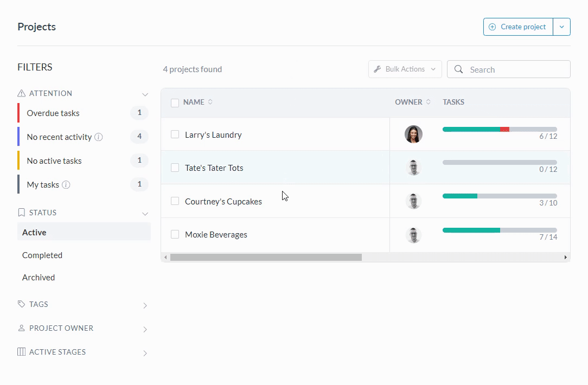Image resolution: width=588 pixels, height=385 pixels.
Task: Click the sort icon beside the OWNER column
Action: point(429,102)
